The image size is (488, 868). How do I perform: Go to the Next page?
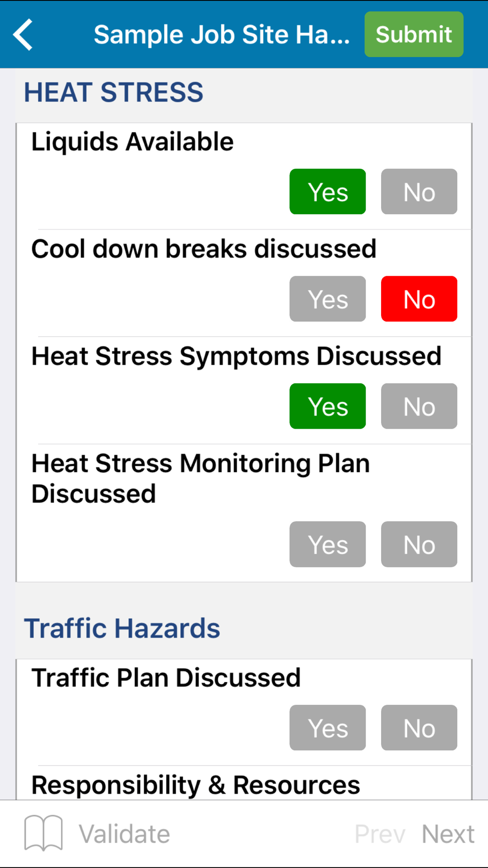pos(447,834)
